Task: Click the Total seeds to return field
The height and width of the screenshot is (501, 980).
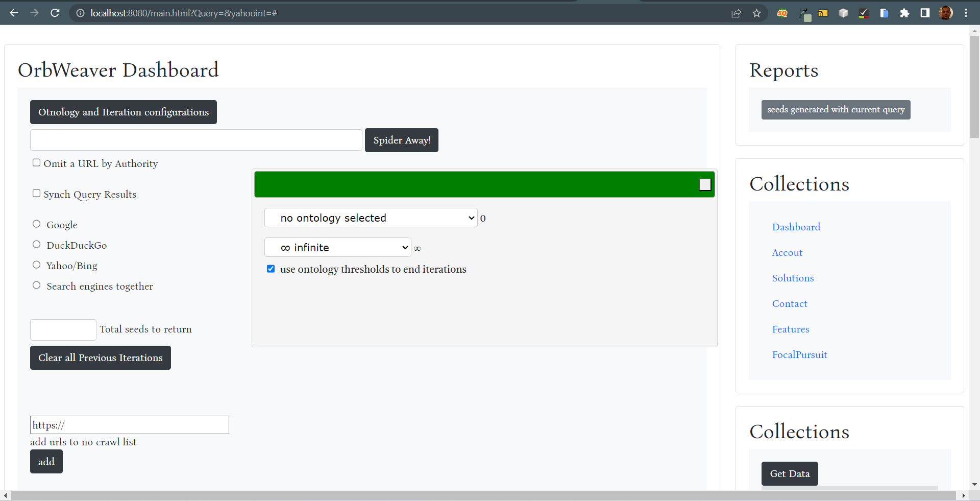Action: pos(63,330)
